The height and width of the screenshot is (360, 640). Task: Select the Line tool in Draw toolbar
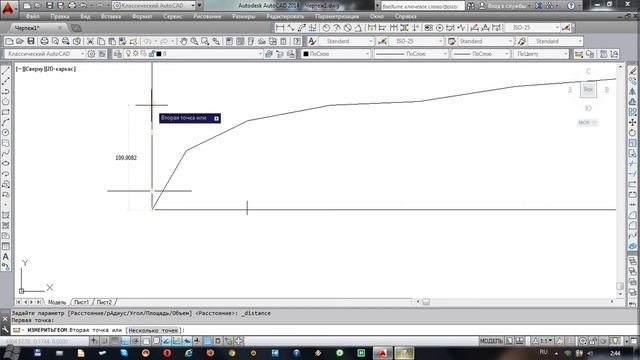[6, 71]
